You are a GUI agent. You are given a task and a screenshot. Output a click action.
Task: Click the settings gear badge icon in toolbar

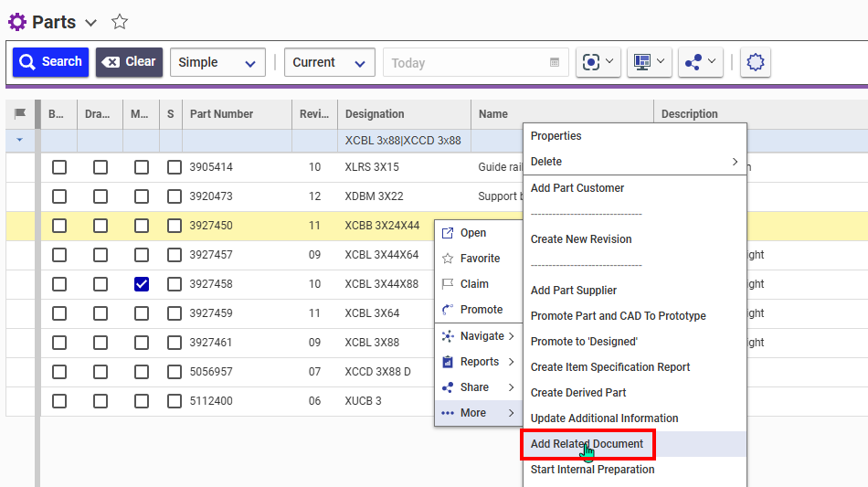(x=755, y=62)
